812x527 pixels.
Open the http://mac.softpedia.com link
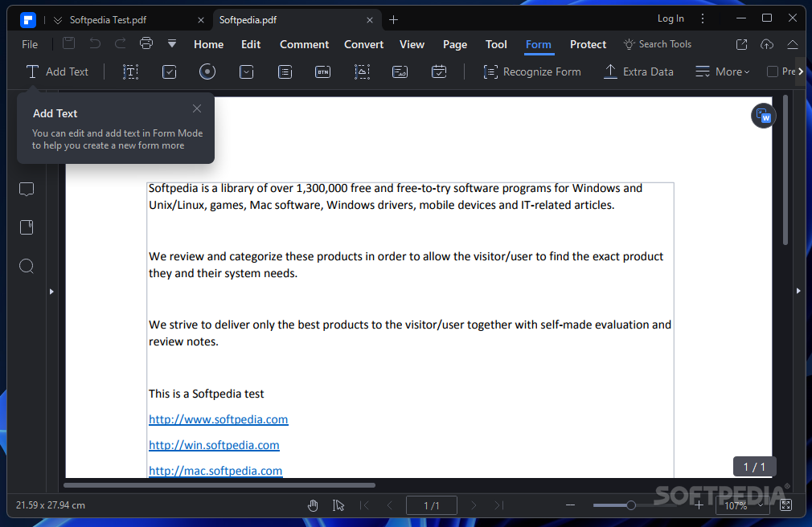click(215, 471)
